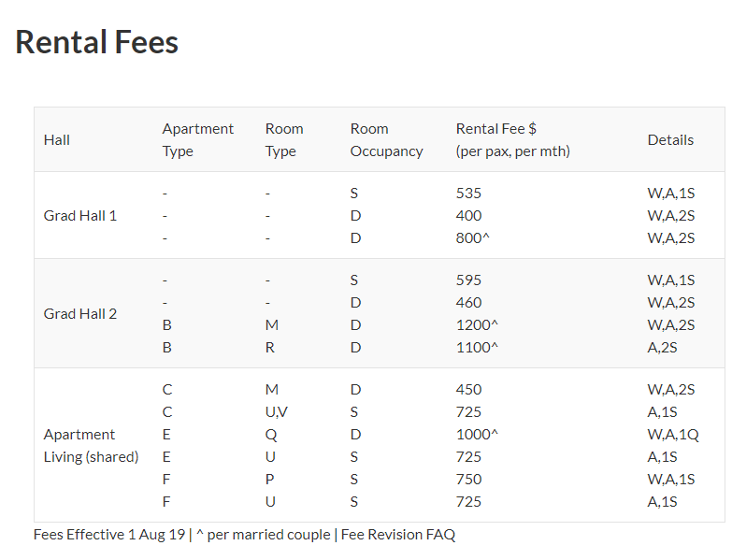Select the Hall column header
This screenshot has height=560, width=732.
57,140
